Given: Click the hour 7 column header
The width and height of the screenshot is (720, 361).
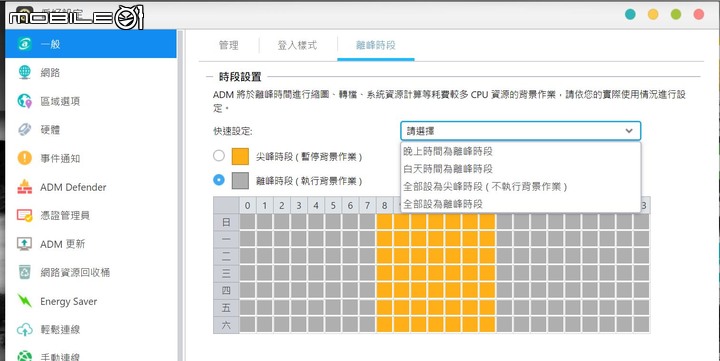Looking at the screenshot, I should tap(367, 205).
